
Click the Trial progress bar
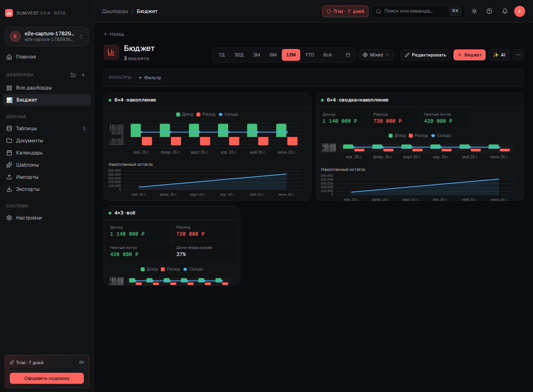coord(47,369)
